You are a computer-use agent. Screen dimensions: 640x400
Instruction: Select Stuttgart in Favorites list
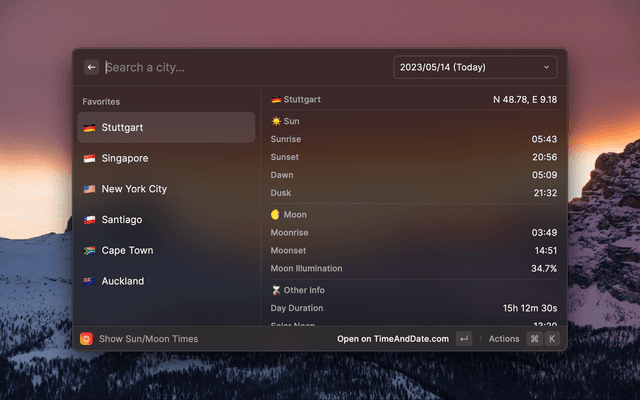point(166,128)
